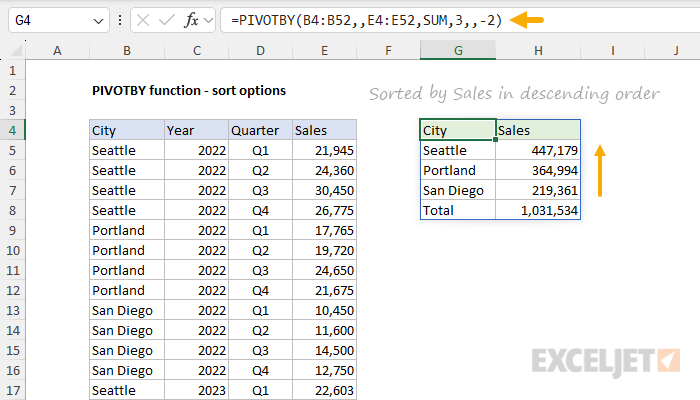This screenshot has height=400, width=700.
Task: Select column H header
Action: click(x=538, y=50)
